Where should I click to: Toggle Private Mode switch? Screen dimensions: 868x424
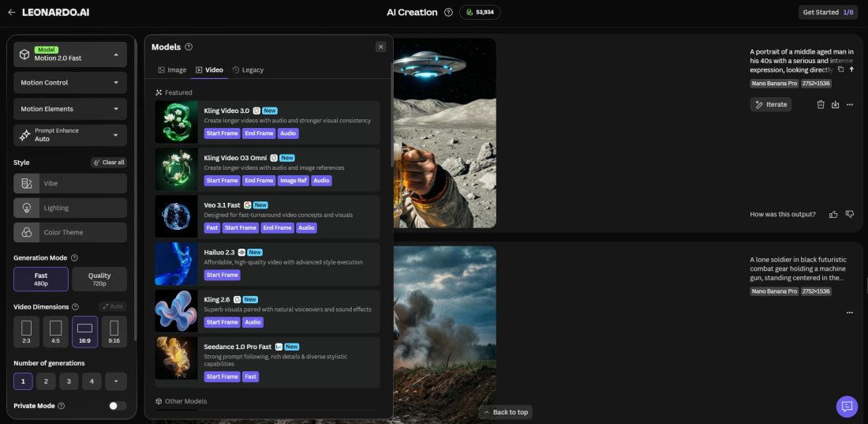[x=117, y=406]
